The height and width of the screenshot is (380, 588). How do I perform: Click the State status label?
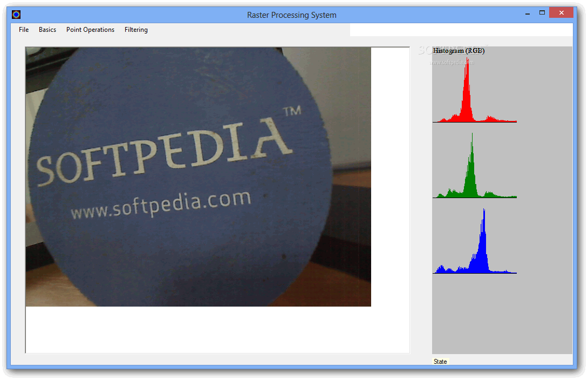[440, 362]
